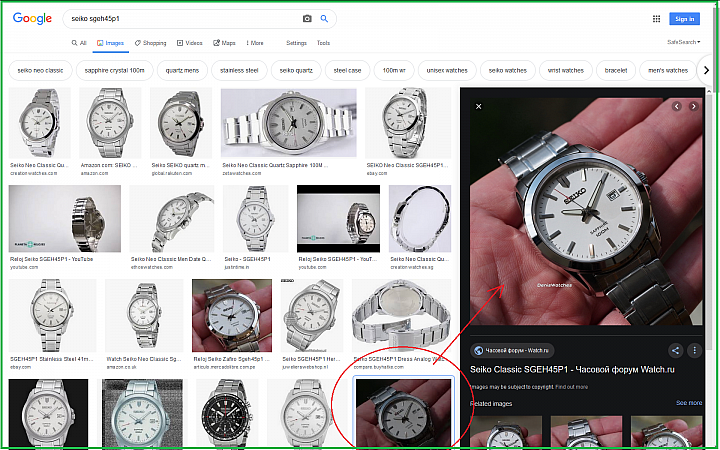Screen dimensions: 720x450
Task: Open the ebay.com SEIKO Neo Classic thumbnail
Action: tap(408, 123)
